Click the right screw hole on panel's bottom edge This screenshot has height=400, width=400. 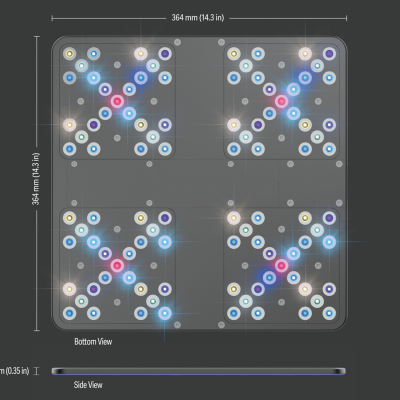[x=221, y=325]
